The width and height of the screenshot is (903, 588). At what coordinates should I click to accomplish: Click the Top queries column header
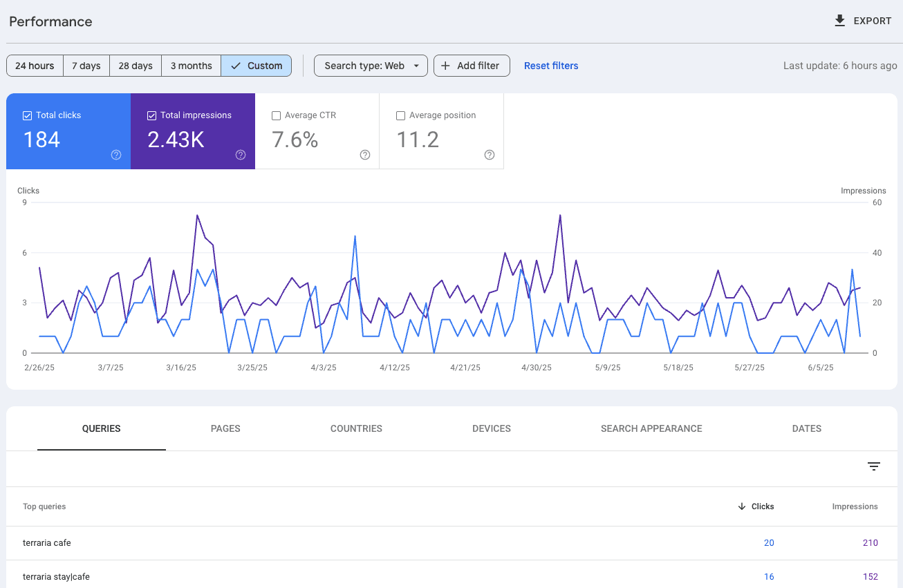tap(44, 506)
